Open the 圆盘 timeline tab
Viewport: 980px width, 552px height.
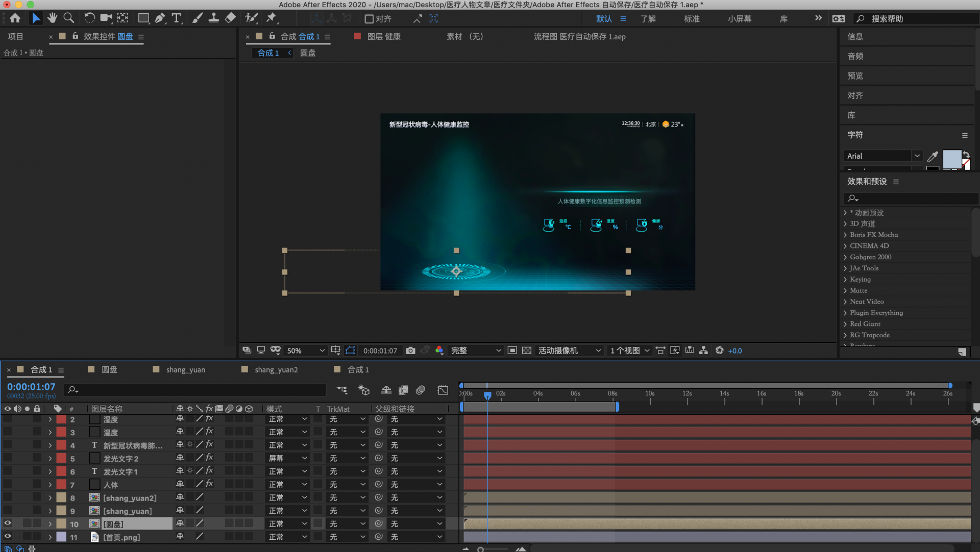pyautogui.click(x=109, y=370)
